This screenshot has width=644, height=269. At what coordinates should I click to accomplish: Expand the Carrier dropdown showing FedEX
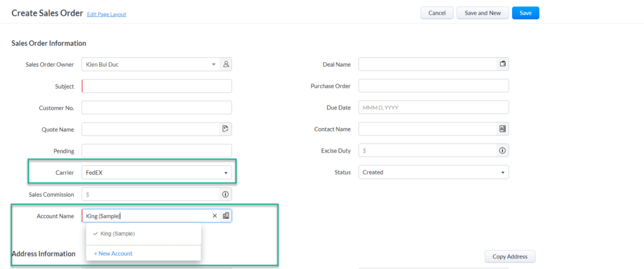tap(157, 173)
